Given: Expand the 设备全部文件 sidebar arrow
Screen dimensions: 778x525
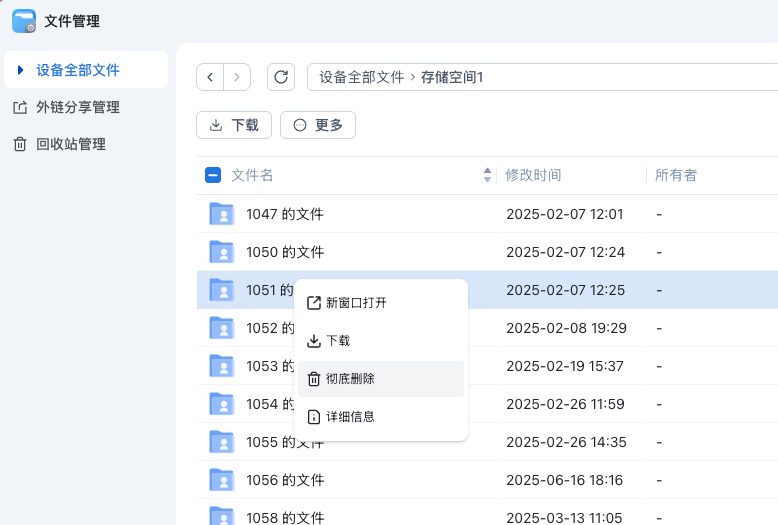Looking at the screenshot, I should click(x=20, y=70).
